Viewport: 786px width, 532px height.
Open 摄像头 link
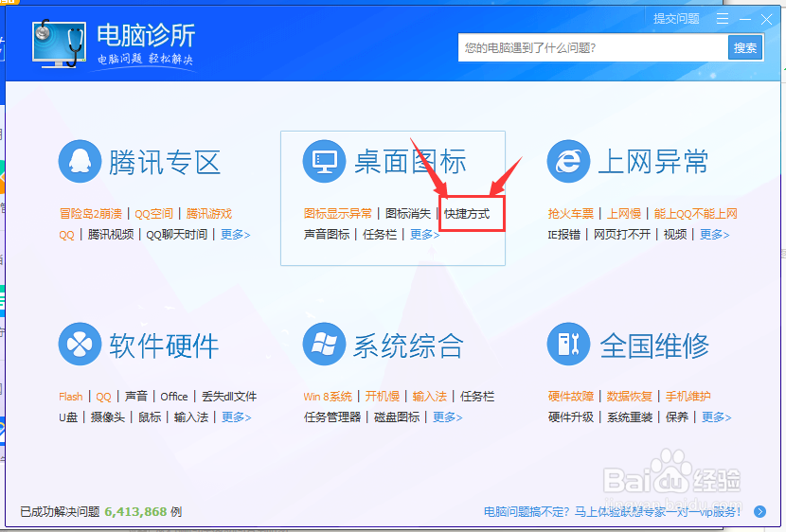108,417
